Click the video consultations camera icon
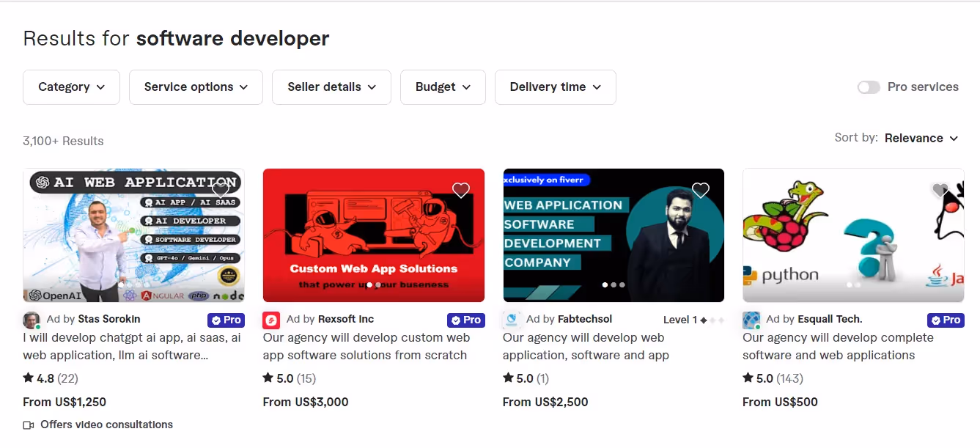This screenshot has width=980, height=448. pyautogui.click(x=29, y=425)
